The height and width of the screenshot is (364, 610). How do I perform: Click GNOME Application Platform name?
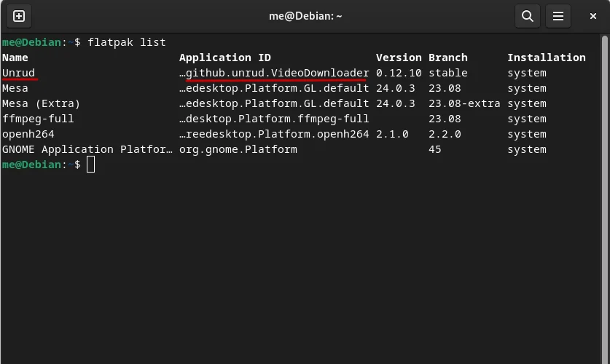tap(87, 149)
